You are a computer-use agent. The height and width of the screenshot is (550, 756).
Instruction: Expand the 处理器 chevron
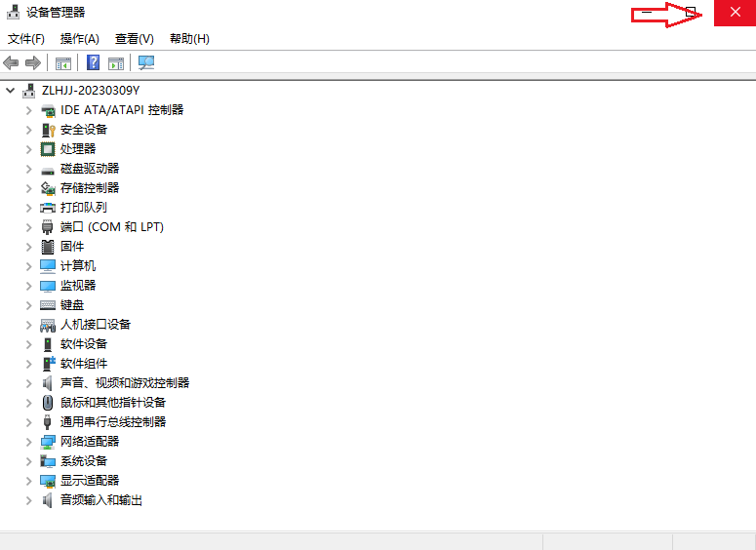(x=29, y=149)
